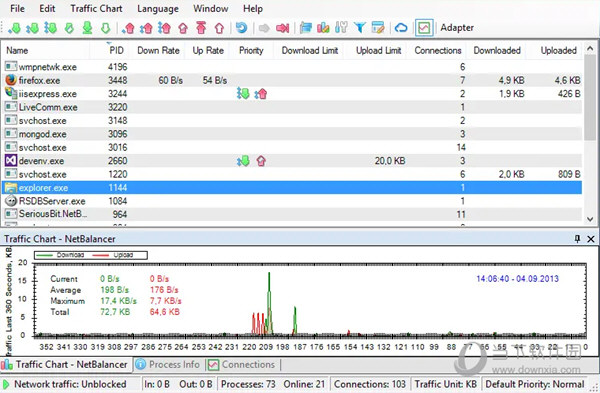Click the Default Priority: Normal status entry
This screenshot has width=600, height=393.
[535, 384]
